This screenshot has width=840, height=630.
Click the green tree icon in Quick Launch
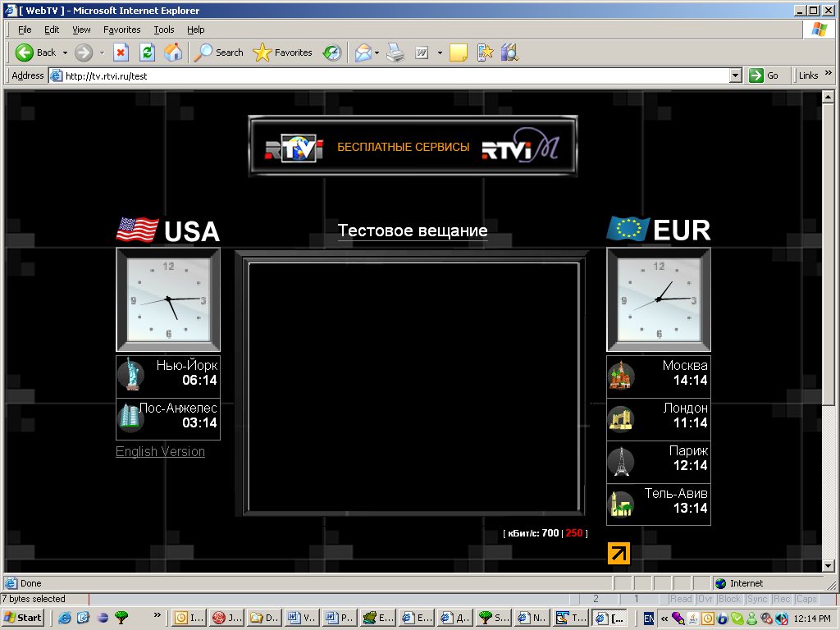pos(121,618)
